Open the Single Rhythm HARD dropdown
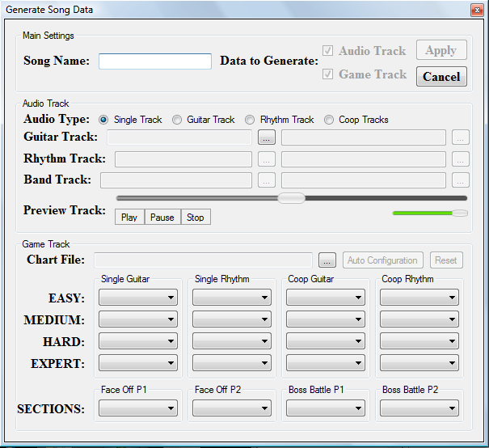Image resolution: width=489 pixels, height=448 pixels. click(x=232, y=341)
